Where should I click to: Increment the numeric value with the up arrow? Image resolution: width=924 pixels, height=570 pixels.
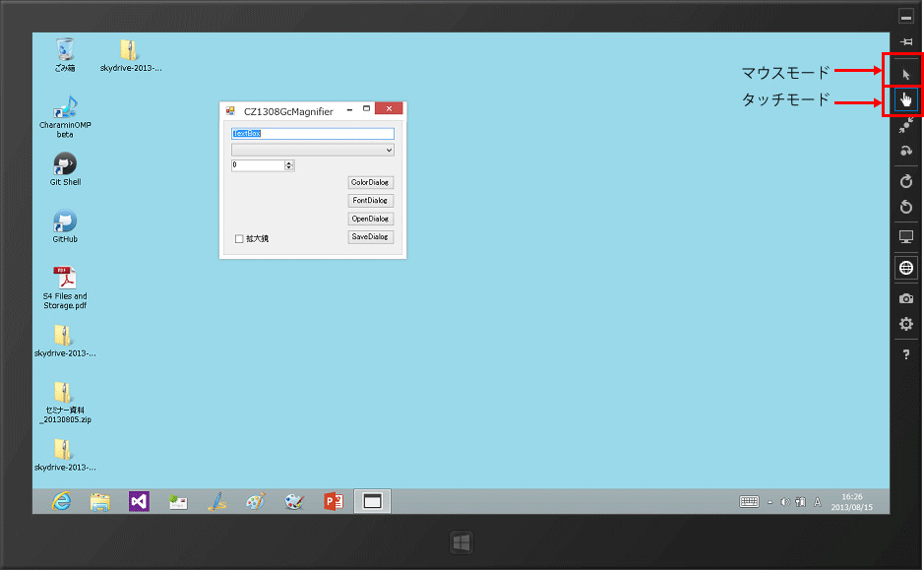pos(288,161)
